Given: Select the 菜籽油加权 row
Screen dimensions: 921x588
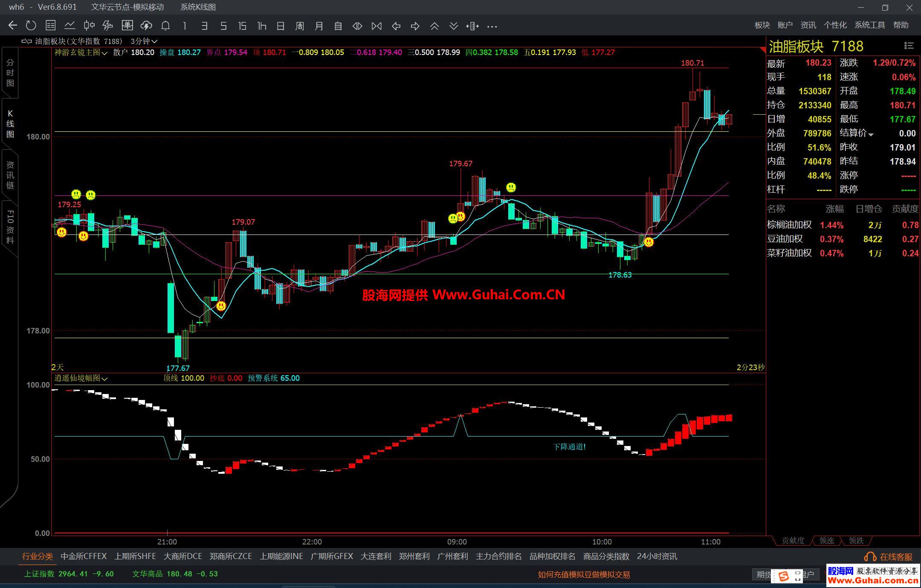Looking at the screenshot, I should 843,253.
